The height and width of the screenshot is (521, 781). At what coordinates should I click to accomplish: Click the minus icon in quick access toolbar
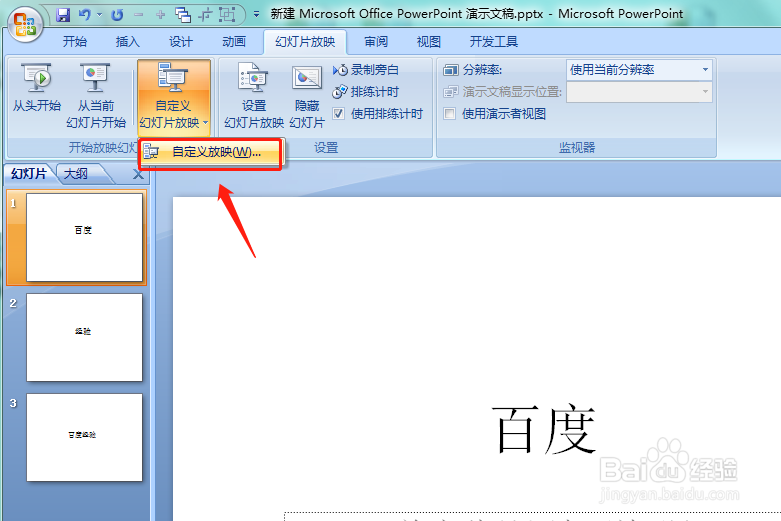pos(138,15)
